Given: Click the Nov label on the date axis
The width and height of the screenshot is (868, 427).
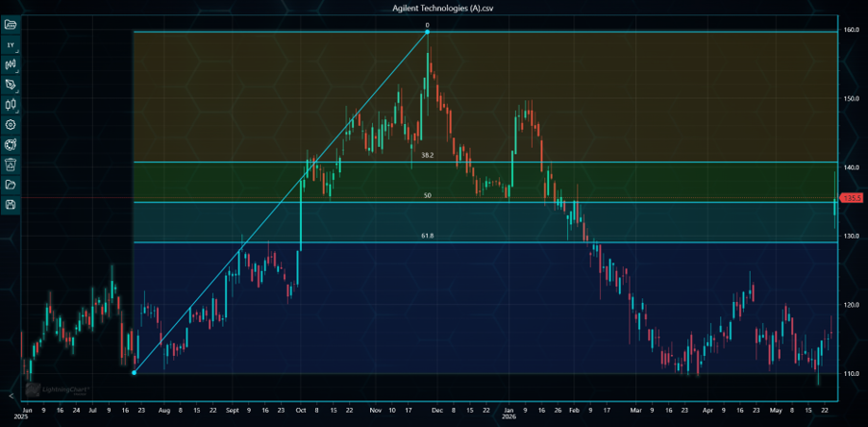Looking at the screenshot, I should (376, 411).
